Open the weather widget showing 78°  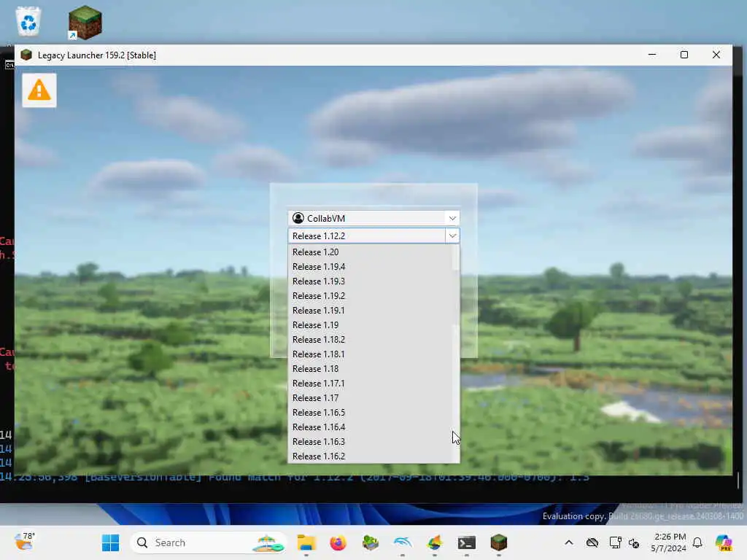coord(25,542)
